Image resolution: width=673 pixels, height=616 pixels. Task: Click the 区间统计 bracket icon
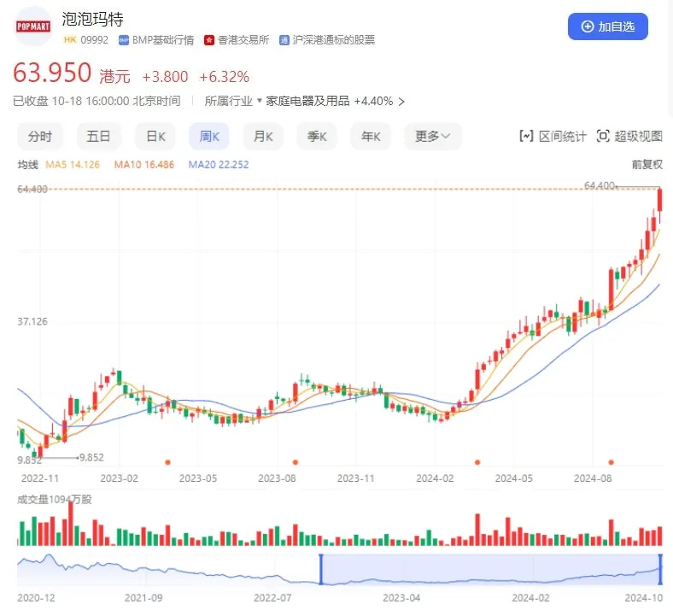tap(526, 136)
